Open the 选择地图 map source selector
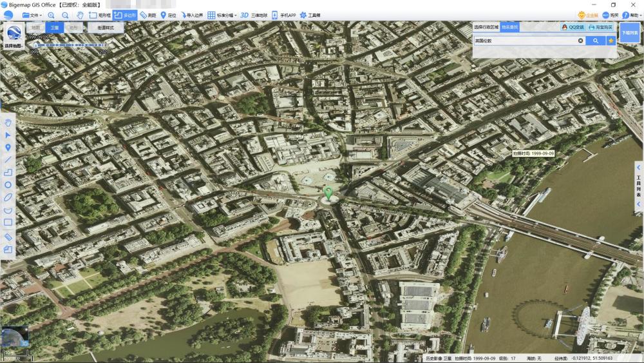 14,36
